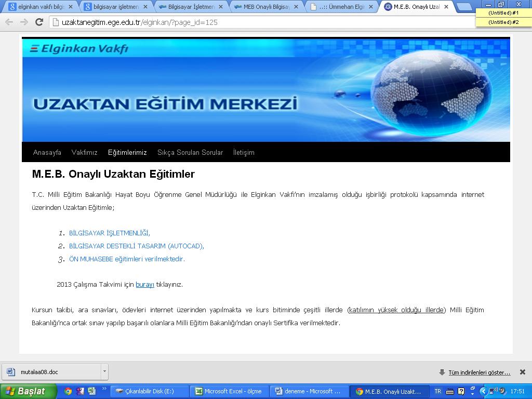This screenshot has height=399, width=532.
Task: Go forward in browser history
Action: point(24,22)
